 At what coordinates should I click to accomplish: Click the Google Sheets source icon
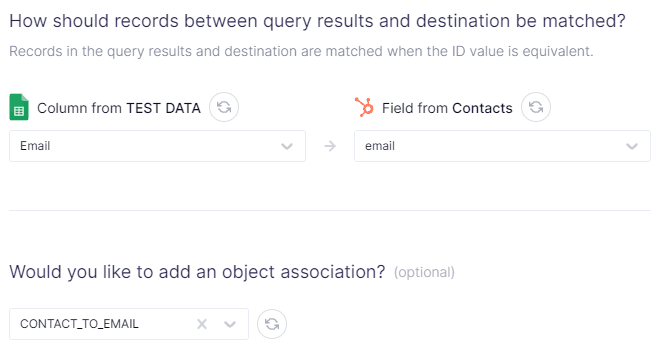(x=19, y=107)
